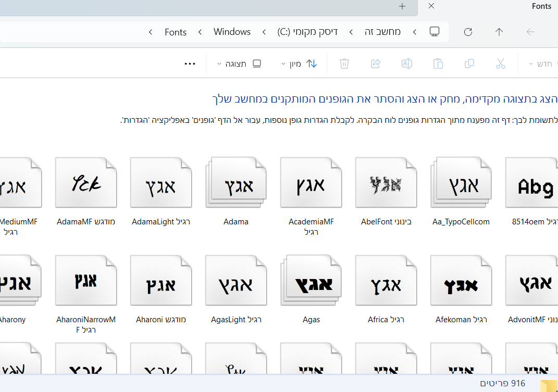Click Fonts breadcrumb segment
The width and height of the screenshot is (558, 392).
coord(176,32)
